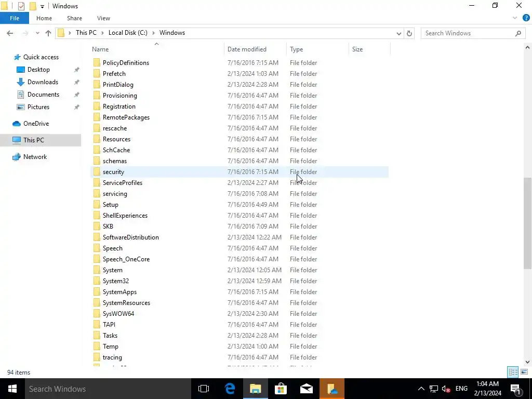532x399 pixels.
Task: Select the Provisioning folder icon
Action: pos(97,96)
